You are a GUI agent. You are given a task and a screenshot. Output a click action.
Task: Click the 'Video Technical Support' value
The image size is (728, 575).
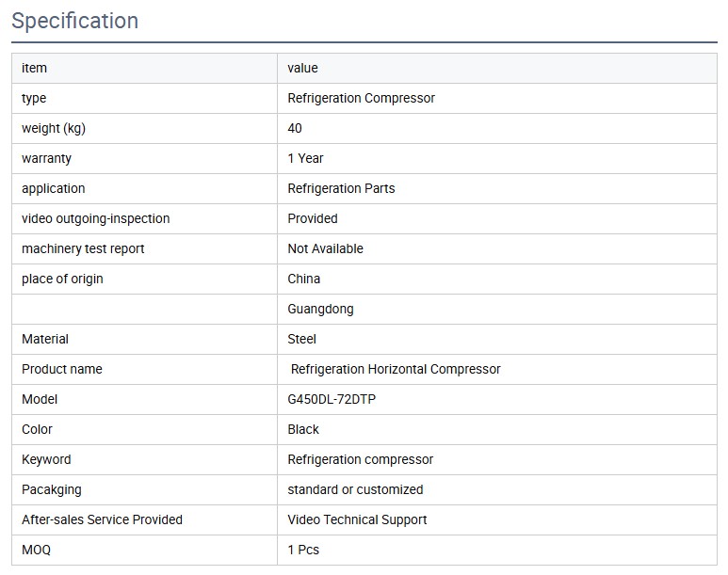(357, 520)
